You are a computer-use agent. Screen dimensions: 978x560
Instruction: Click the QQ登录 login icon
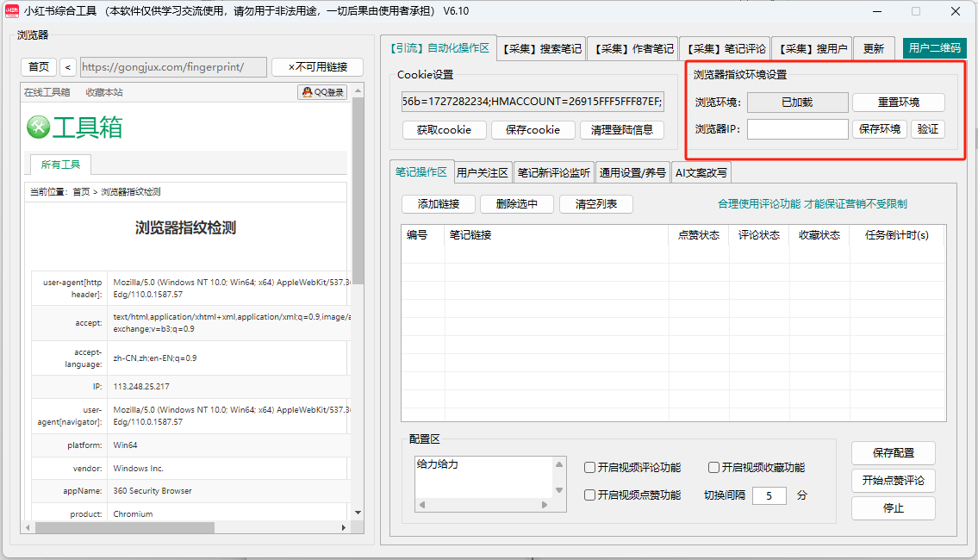321,91
